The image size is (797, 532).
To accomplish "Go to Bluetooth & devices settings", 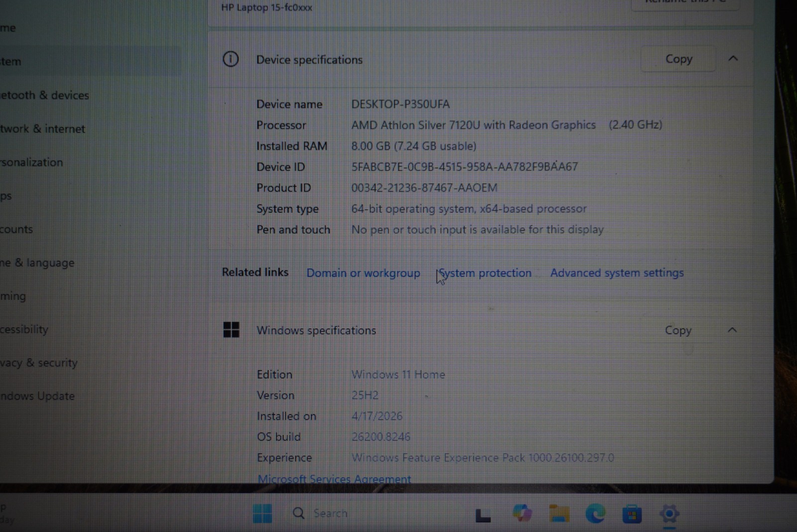I will coord(44,95).
